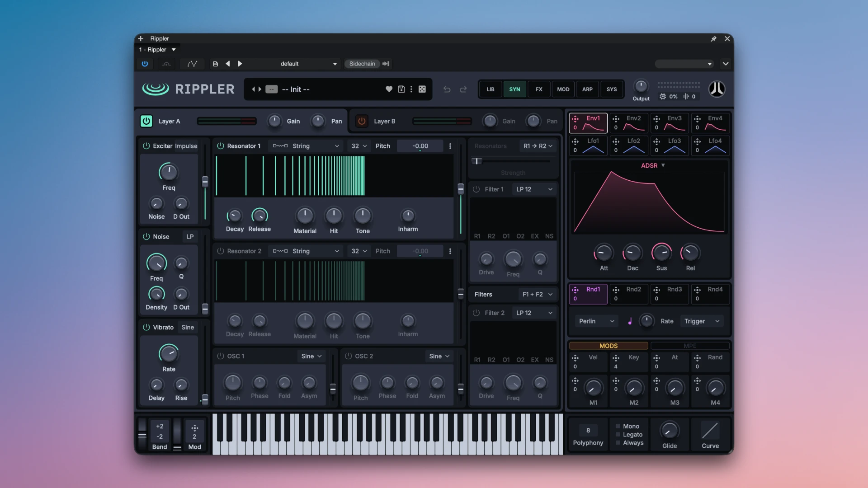Switch to the LIB tab
The height and width of the screenshot is (488, 868).
coord(491,89)
